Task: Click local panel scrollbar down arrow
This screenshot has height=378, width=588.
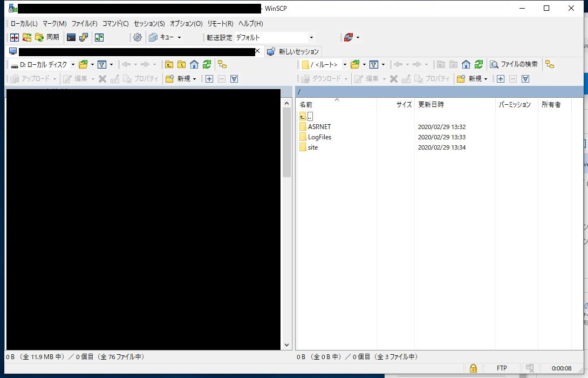Action: tap(287, 345)
